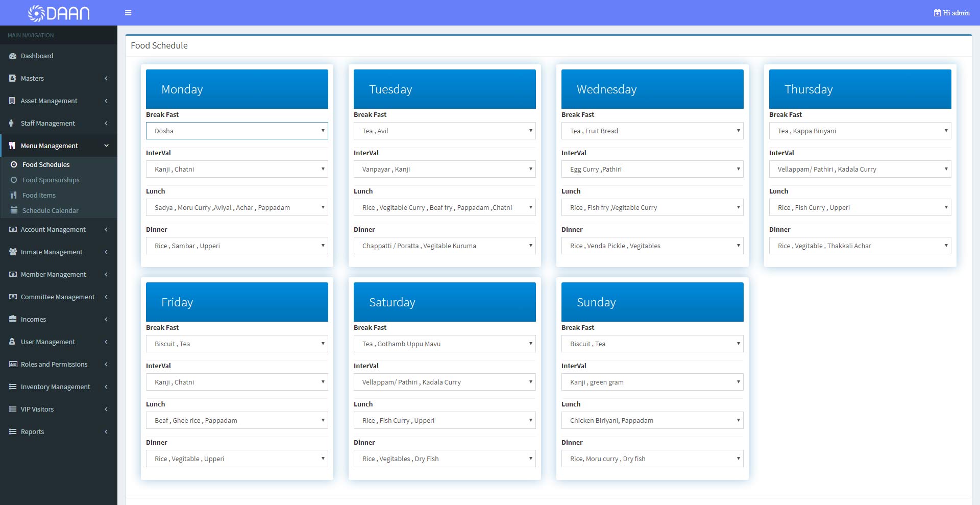Open Sunday Break Fast dropdown
This screenshot has height=505, width=980.
652,344
